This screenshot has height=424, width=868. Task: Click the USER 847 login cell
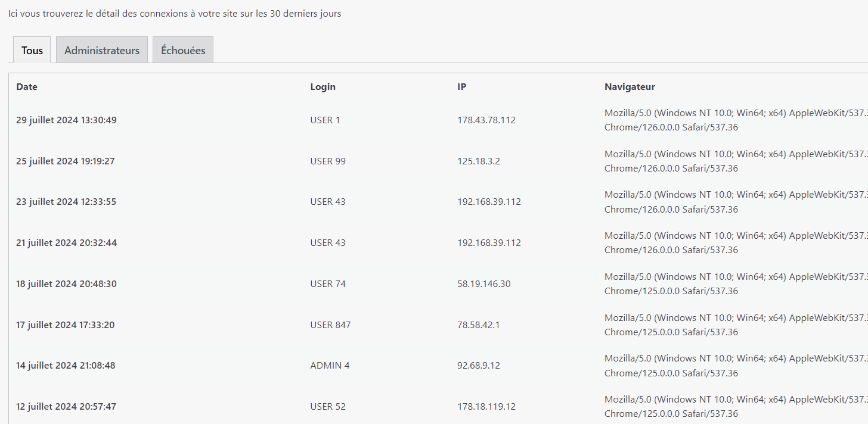tap(331, 325)
